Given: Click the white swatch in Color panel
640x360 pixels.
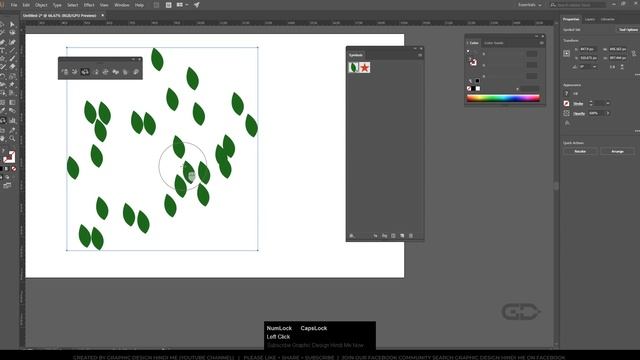Looking at the screenshot, I should pos(478,89).
